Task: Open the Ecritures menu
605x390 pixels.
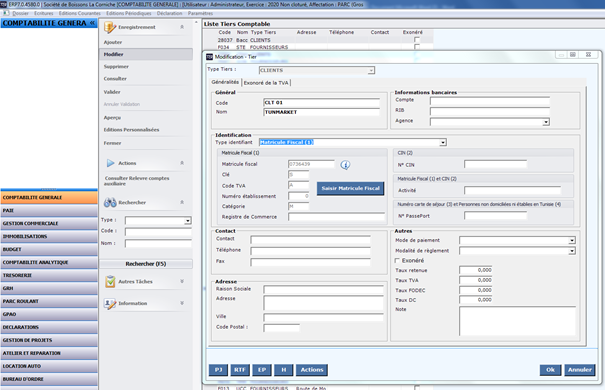Action: tap(44, 13)
